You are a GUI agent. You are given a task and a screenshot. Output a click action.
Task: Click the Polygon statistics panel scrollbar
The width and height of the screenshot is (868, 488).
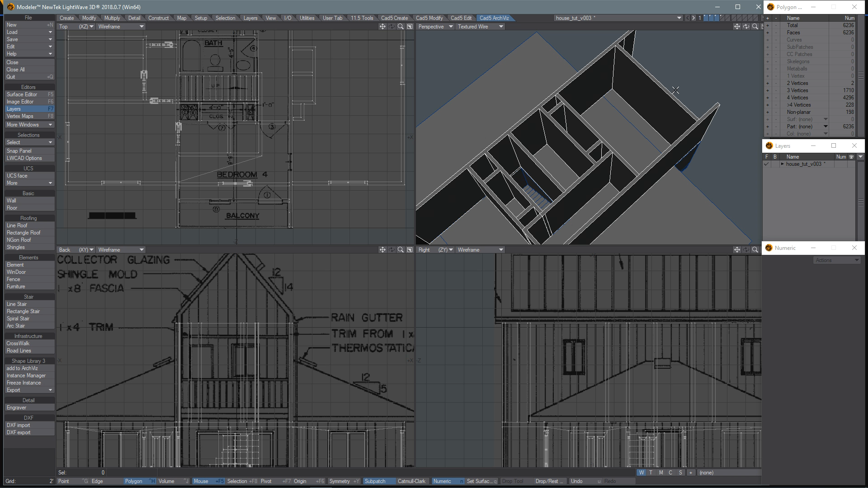tap(861, 75)
